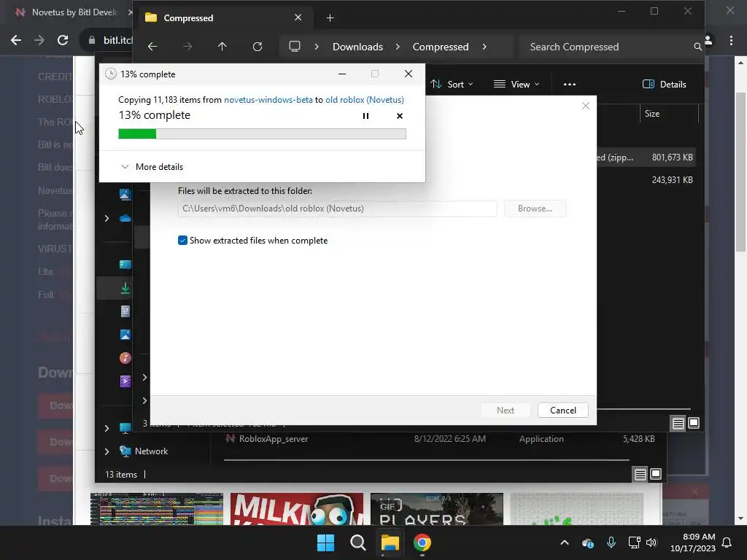Select Compressed in the address breadcrumb
This screenshot has height=560, width=747.
tap(441, 47)
